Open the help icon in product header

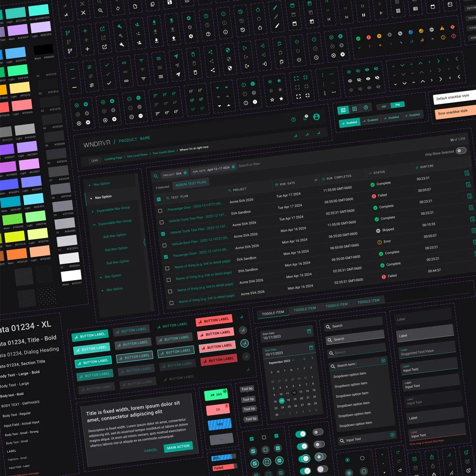[294, 119]
